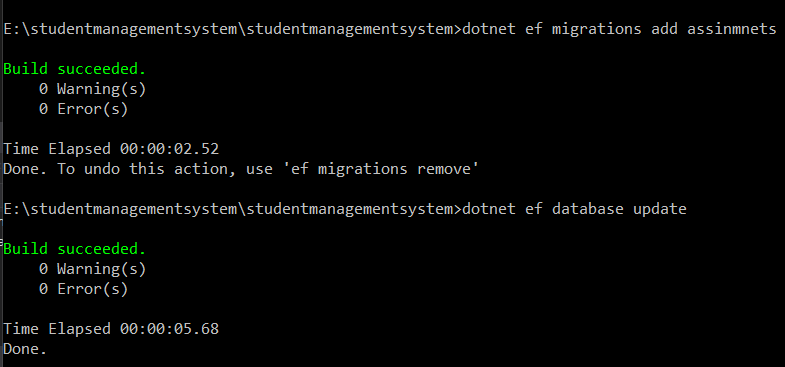Click the elapsed time value 00:00:05.68
This screenshot has width=785, height=367.
(x=169, y=329)
